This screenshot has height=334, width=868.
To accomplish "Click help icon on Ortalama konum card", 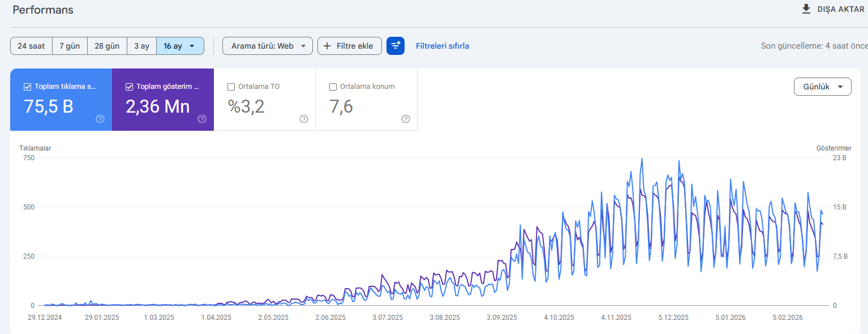I will (406, 119).
